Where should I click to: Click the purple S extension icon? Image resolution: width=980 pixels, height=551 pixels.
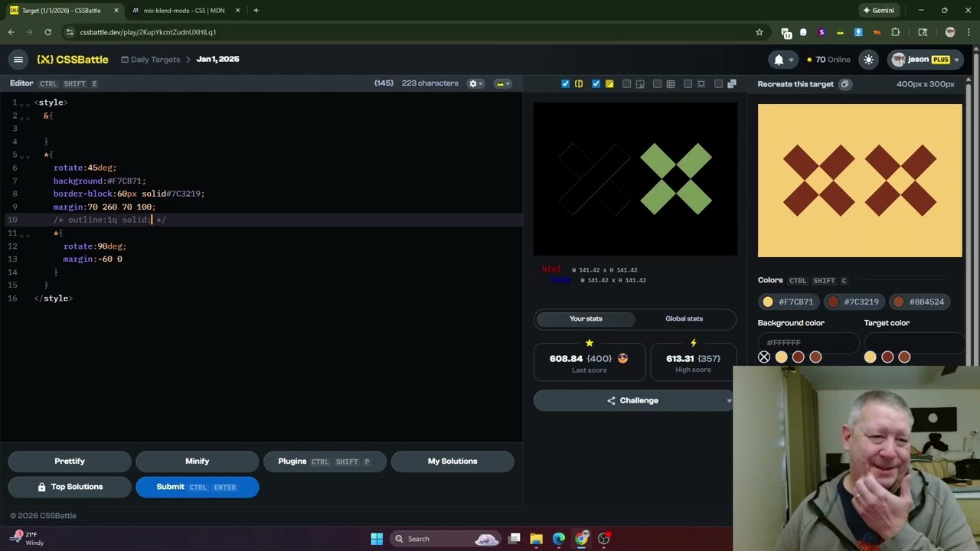822,32
